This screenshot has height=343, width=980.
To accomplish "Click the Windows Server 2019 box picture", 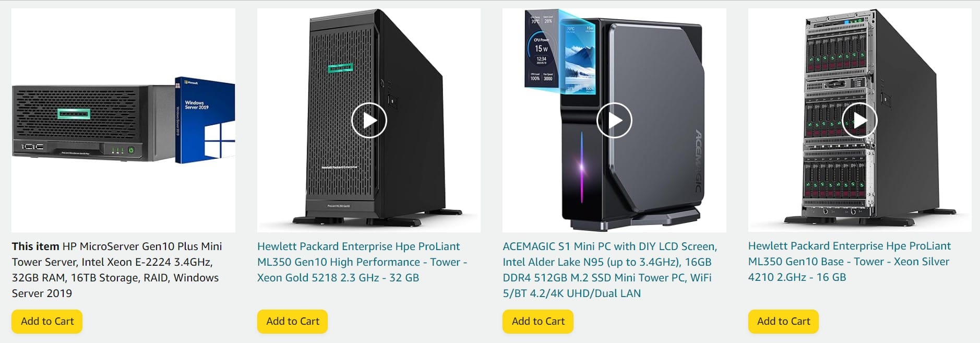I will click(205, 120).
